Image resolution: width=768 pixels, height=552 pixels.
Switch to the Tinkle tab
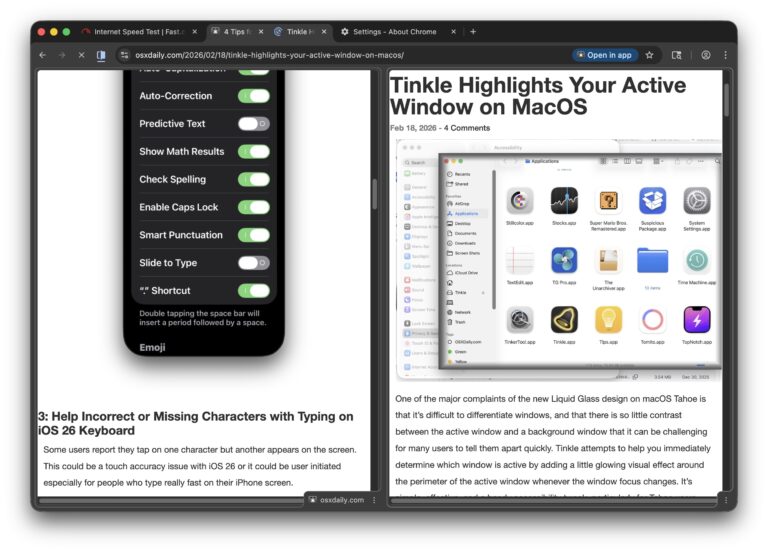[x=300, y=32]
